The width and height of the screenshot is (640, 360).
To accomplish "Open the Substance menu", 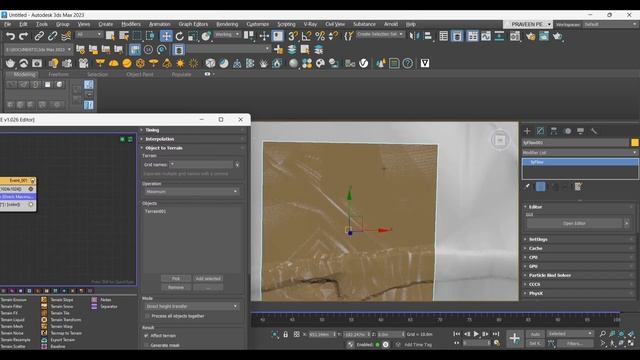I will [x=364, y=24].
